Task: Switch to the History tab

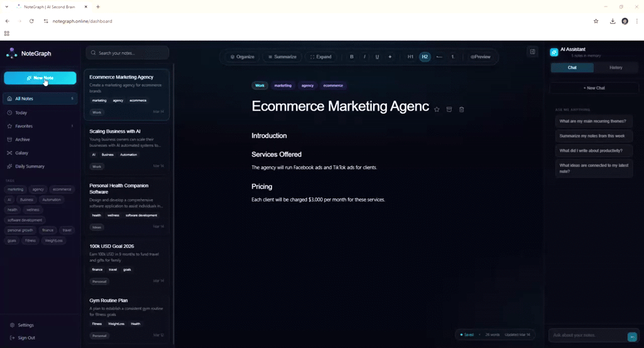Action: (x=616, y=67)
